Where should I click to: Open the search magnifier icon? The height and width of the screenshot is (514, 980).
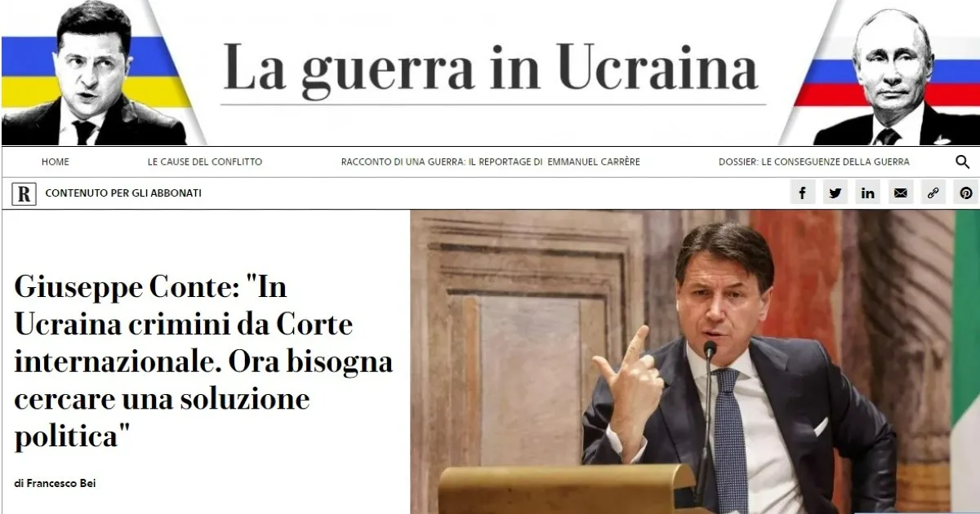click(962, 162)
